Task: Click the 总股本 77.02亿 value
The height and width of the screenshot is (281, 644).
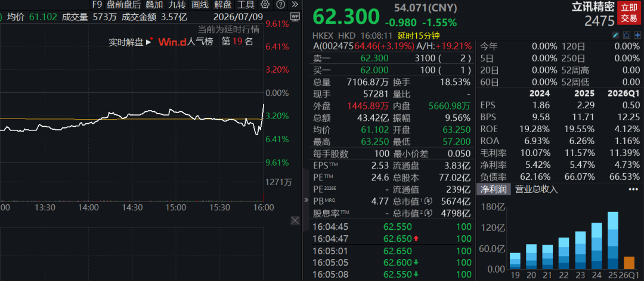Action: (453, 177)
